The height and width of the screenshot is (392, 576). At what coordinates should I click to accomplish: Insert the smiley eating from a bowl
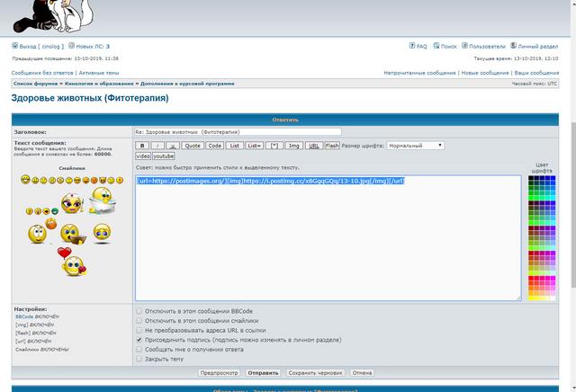[x=72, y=234]
